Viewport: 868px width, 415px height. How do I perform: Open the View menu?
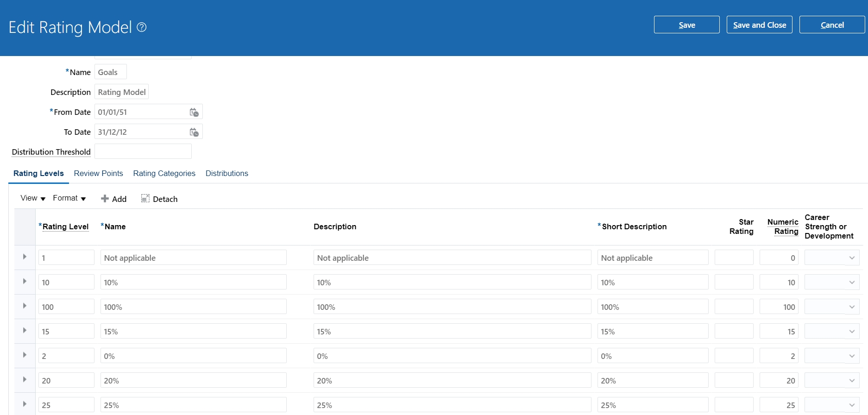click(x=33, y=198)
